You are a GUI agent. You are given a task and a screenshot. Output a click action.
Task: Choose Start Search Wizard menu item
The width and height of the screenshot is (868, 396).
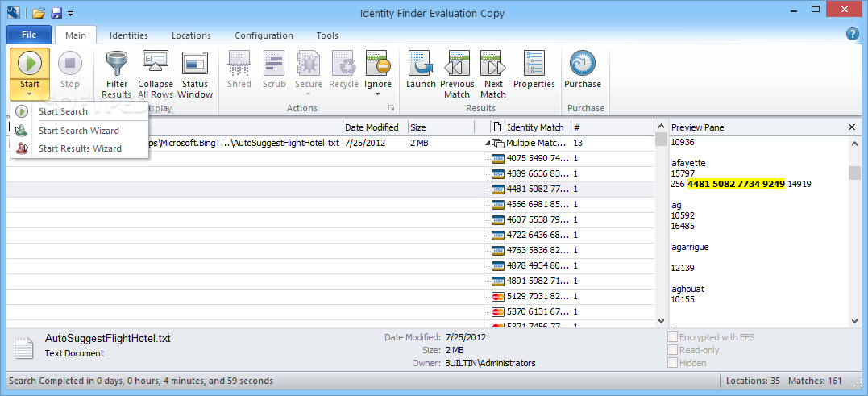[80, 131]
